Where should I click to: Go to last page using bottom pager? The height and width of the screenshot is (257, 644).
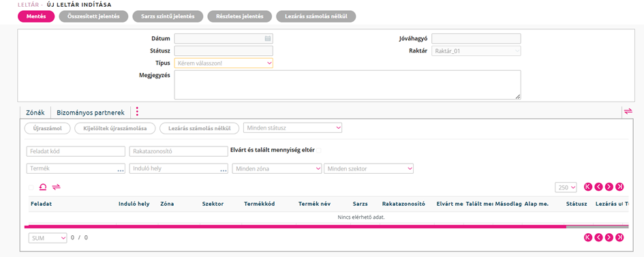(x=619, y=237)
